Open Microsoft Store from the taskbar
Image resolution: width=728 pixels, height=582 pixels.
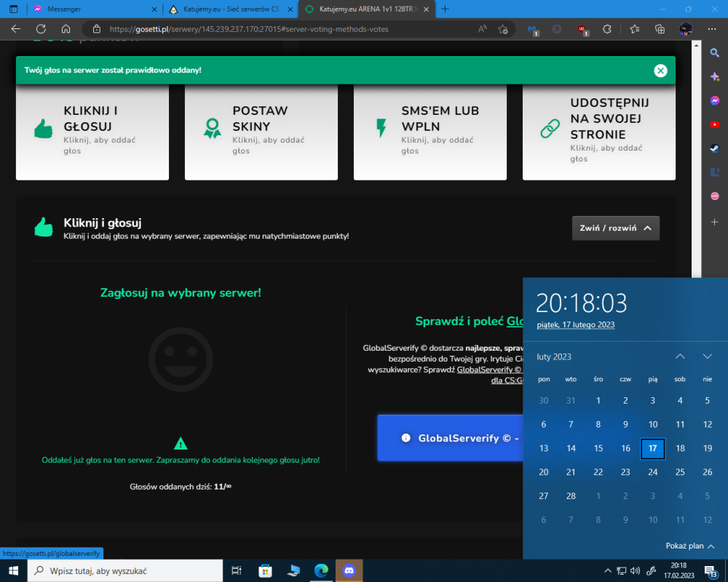click(x=265, y=570)
